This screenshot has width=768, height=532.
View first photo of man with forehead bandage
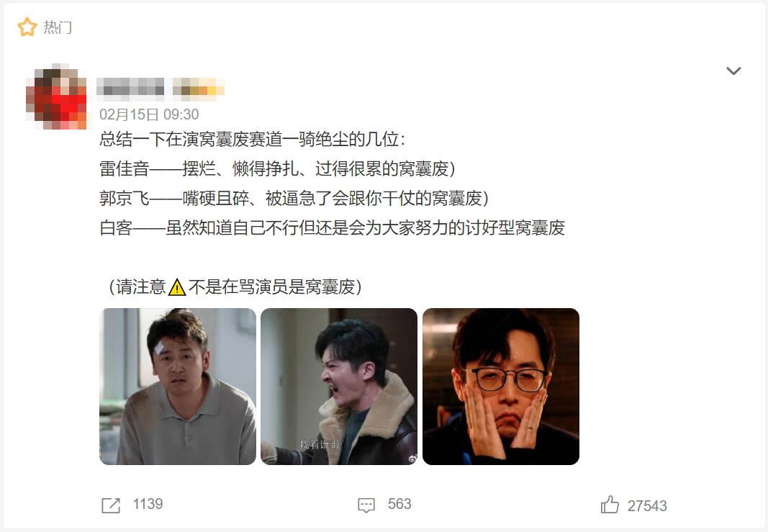pos(178,387)
